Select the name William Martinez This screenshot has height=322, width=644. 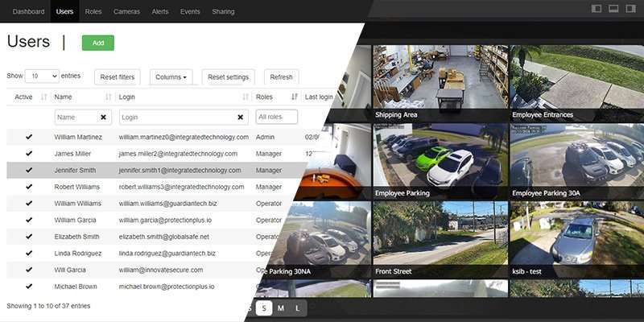[78, 137]
